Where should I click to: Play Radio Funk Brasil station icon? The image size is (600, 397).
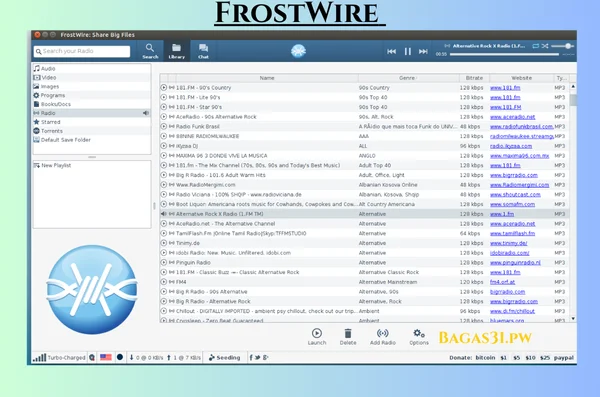(163, 126)
